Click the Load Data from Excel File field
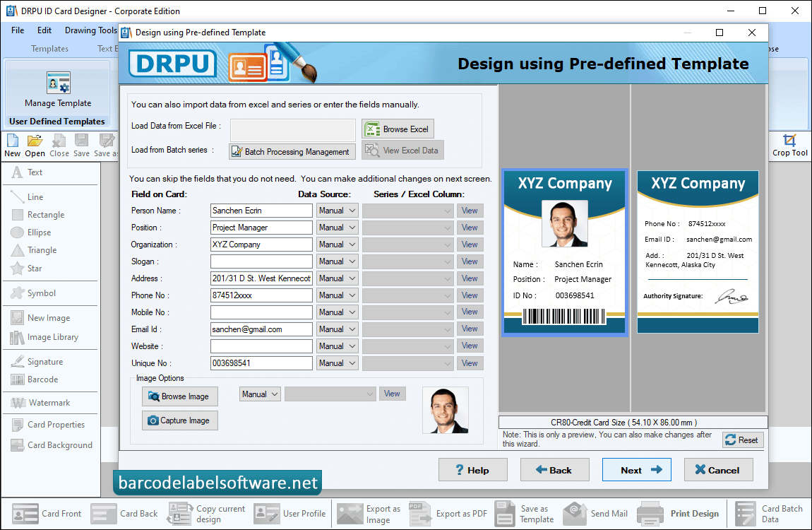This screenshot has width=812, height=530. click(292, 129)
